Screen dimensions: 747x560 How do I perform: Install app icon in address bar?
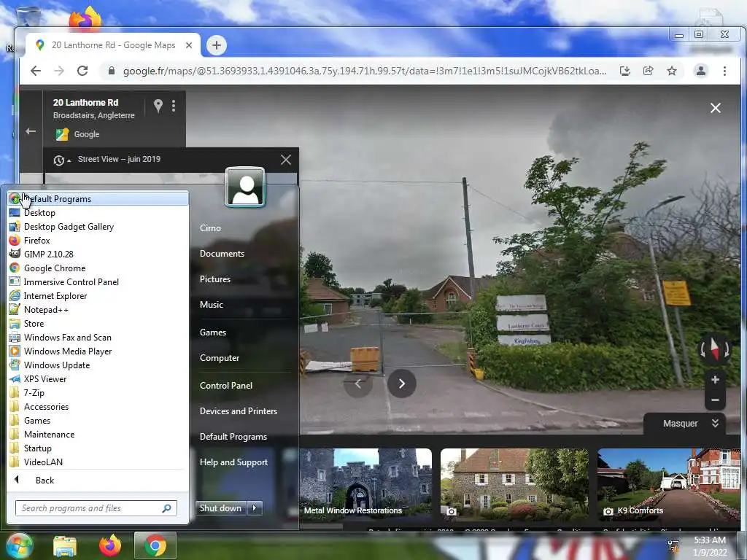tap(625, 71)
